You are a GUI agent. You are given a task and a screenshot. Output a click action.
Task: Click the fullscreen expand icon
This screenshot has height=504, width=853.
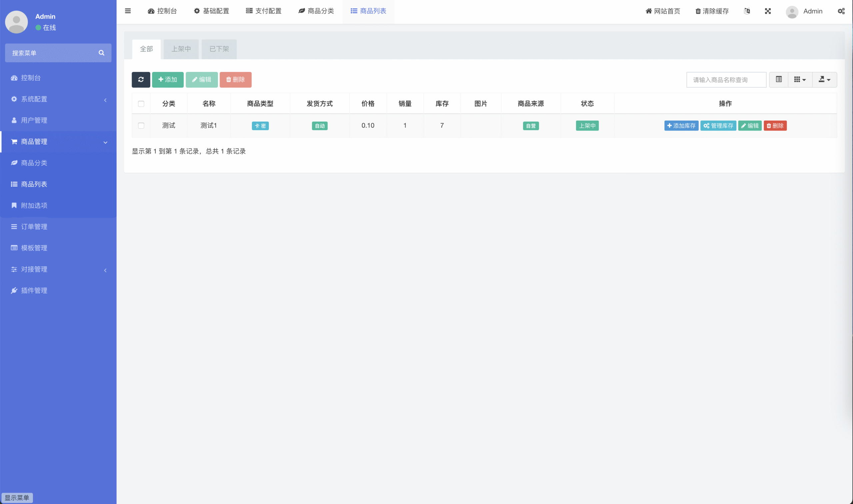(768, 11)
